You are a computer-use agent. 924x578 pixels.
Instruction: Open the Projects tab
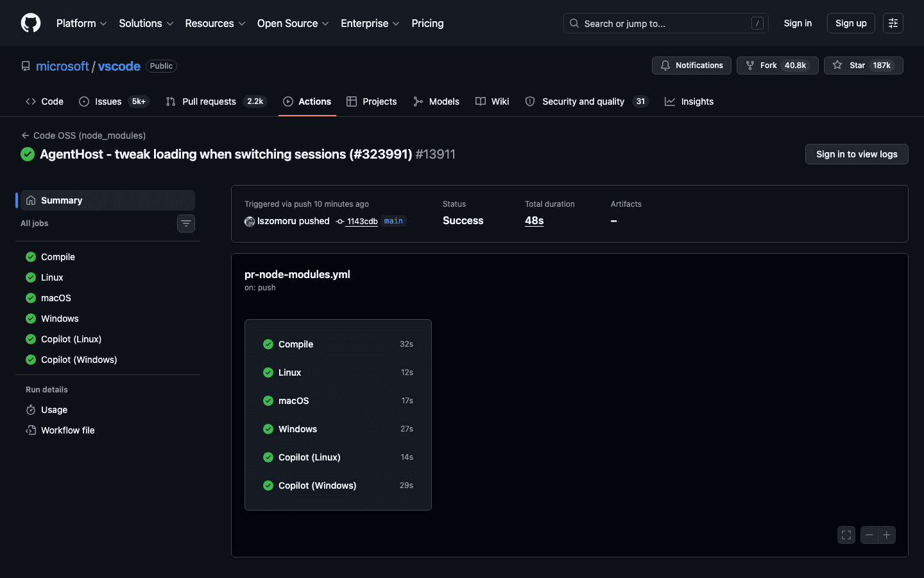click(372, 101)
